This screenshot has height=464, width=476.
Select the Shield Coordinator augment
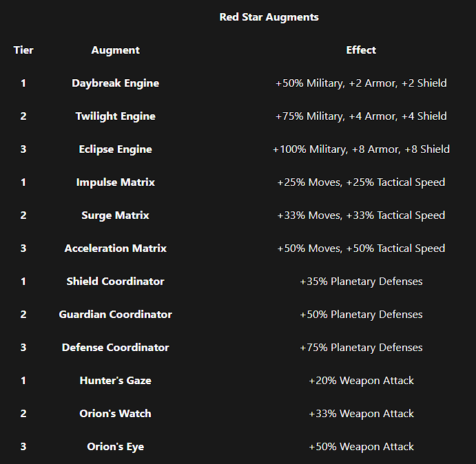[115, 281]
